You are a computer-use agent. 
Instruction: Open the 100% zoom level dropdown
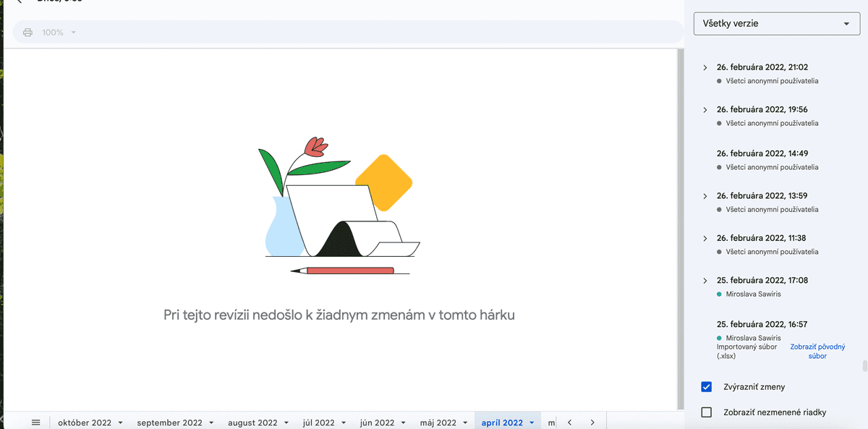tap(59, 33)
